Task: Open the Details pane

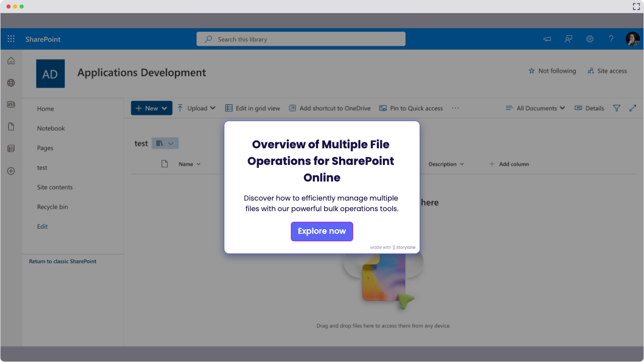Action: pos(589,108)
